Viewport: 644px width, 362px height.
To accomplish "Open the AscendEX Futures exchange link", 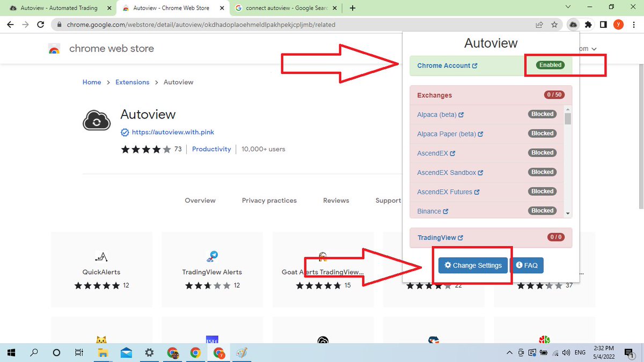I will (448, 192).
